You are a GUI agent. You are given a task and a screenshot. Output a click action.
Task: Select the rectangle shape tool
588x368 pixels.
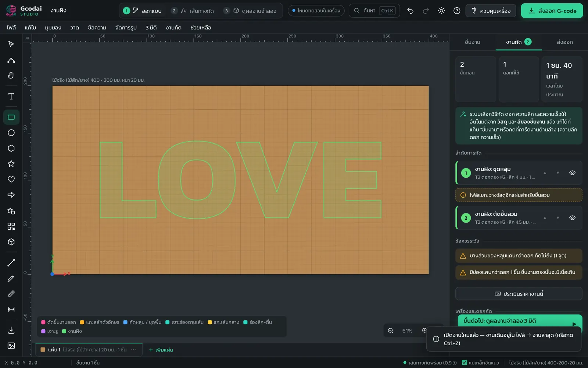click(11, 117)
